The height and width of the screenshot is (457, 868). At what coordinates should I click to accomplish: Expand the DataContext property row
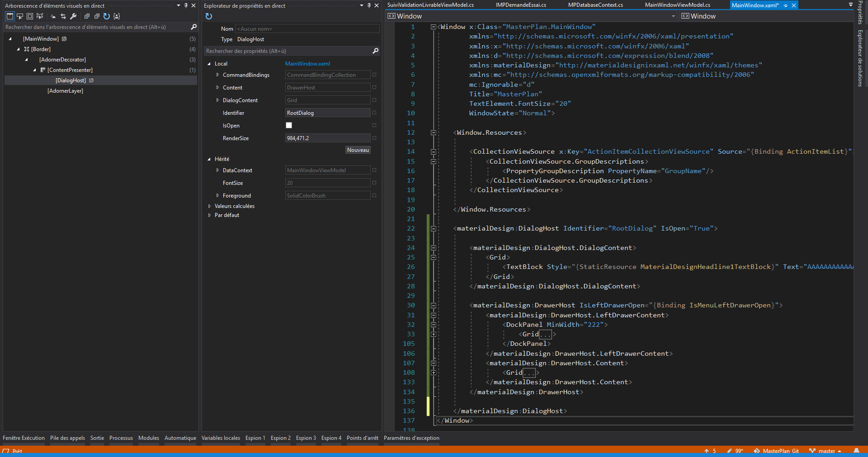point(218,170)
